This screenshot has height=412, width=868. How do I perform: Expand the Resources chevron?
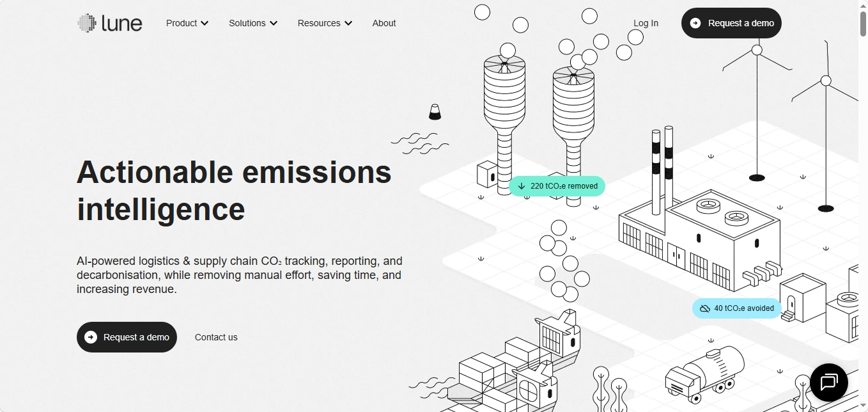(348, 23)
